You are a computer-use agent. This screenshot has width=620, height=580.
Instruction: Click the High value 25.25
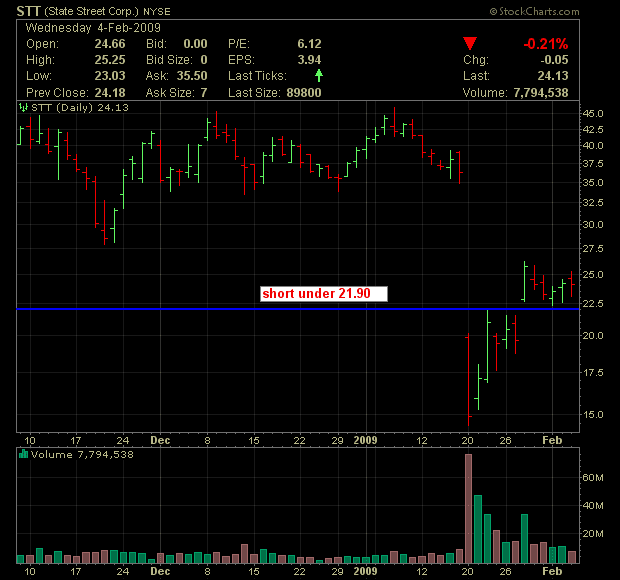click(110, 60)
